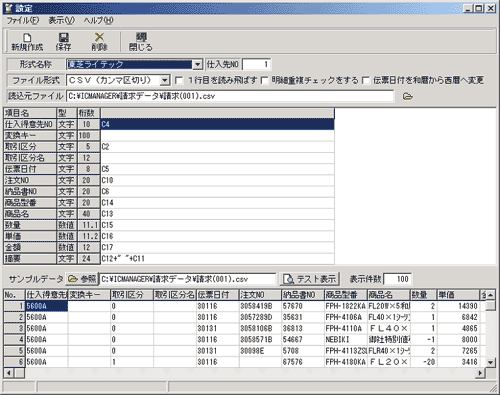Viewport: 500px width, 395px height.
Task: Select sample row number 4 header
Action: coord(15,340)
